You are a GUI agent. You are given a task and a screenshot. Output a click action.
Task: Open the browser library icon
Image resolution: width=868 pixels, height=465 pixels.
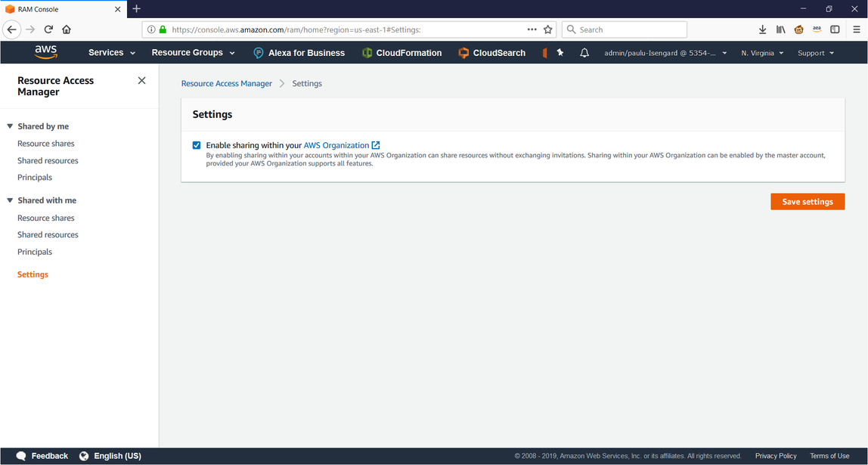pyautogui.click(x=780, y=30)
